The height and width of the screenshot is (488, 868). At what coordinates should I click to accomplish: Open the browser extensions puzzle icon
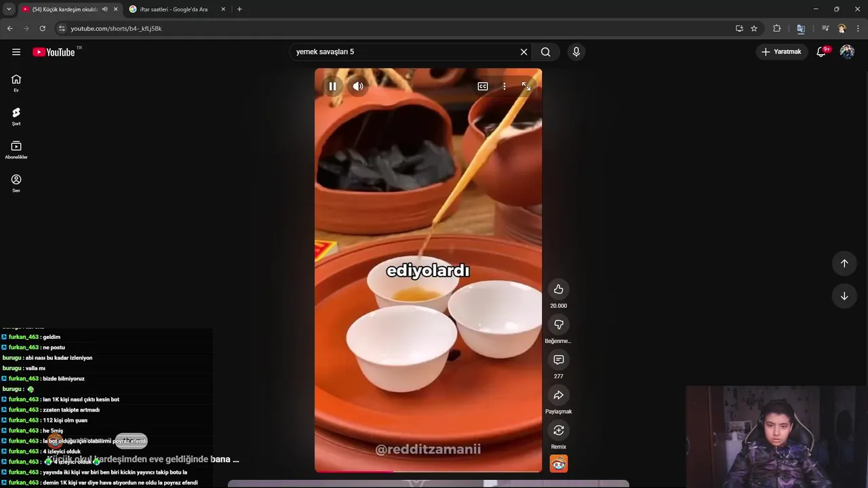[x=777, y=28]
